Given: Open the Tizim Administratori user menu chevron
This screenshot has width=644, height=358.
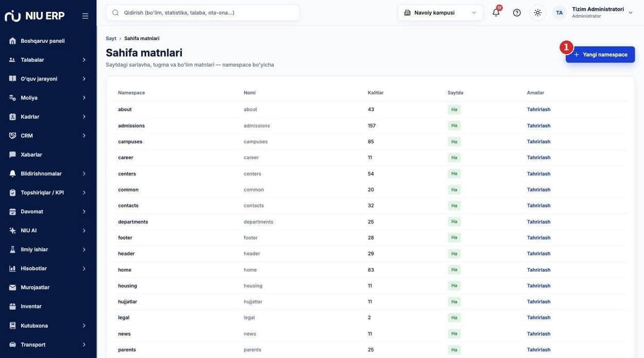Looking at the screenshot, I should point(631,12).
